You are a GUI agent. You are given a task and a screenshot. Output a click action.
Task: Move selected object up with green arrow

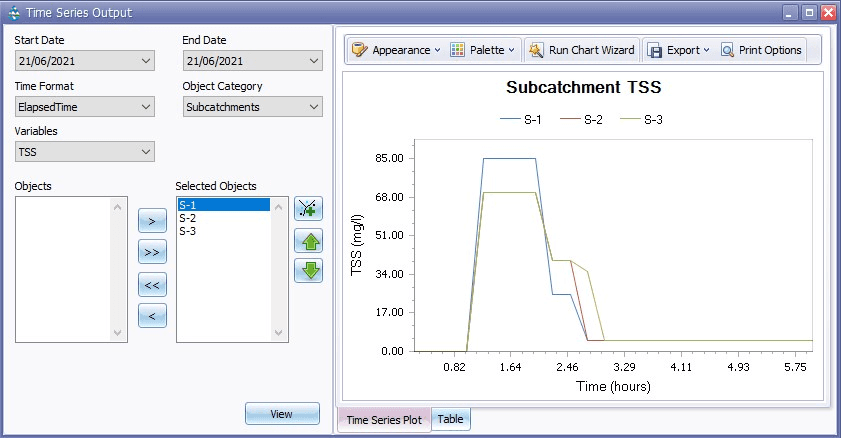click(308, 240)
